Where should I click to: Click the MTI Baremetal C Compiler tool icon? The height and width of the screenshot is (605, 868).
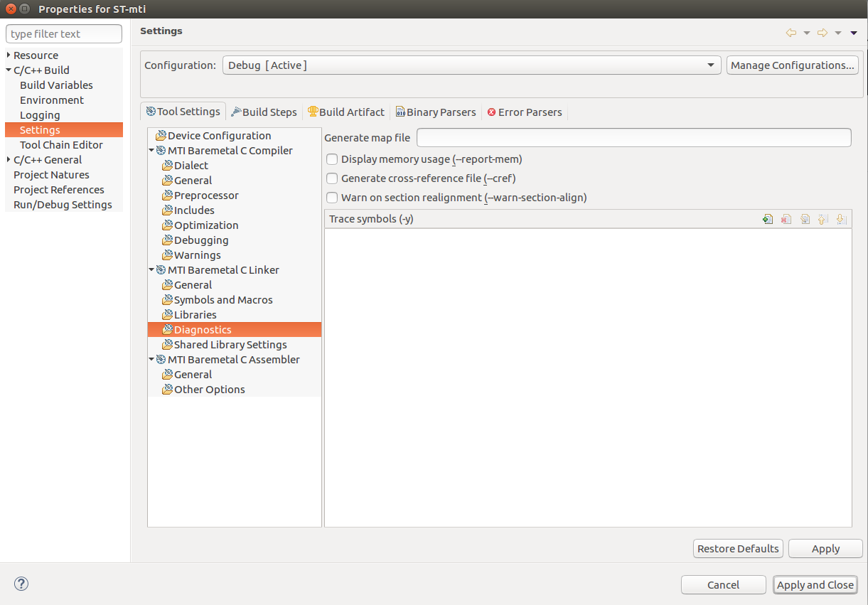pos(161,151)
